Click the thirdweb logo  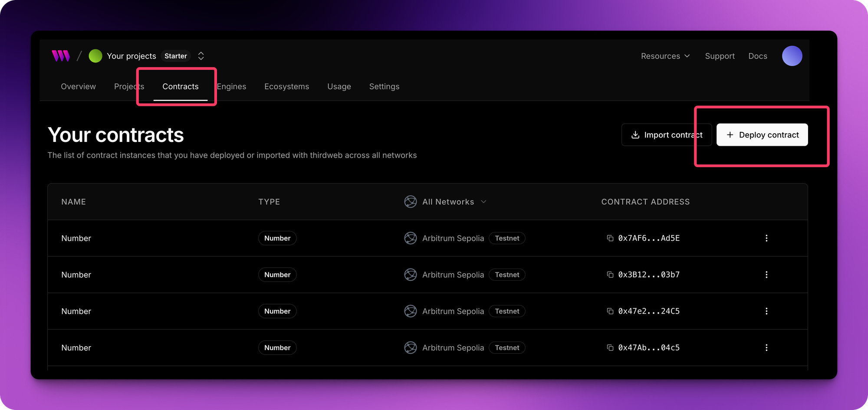pyautogui.click(x=61, y=56)
